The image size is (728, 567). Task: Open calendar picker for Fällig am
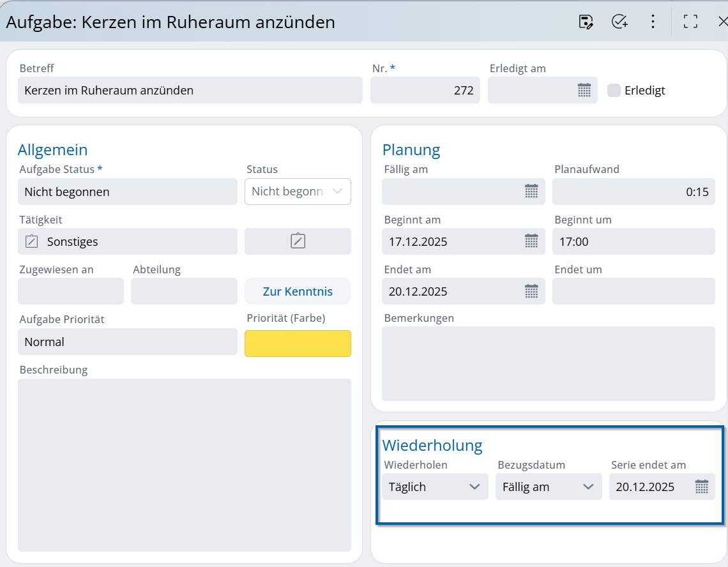tap(531, 192)
